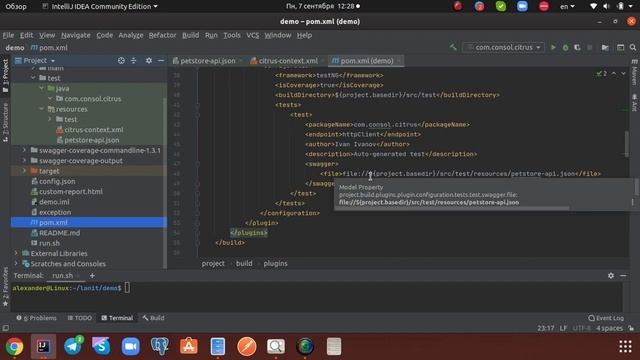This screenshot has height=360, width=640.
Task: Collapse the java folder
Action: pyautogui.click(x=42, y=88)
